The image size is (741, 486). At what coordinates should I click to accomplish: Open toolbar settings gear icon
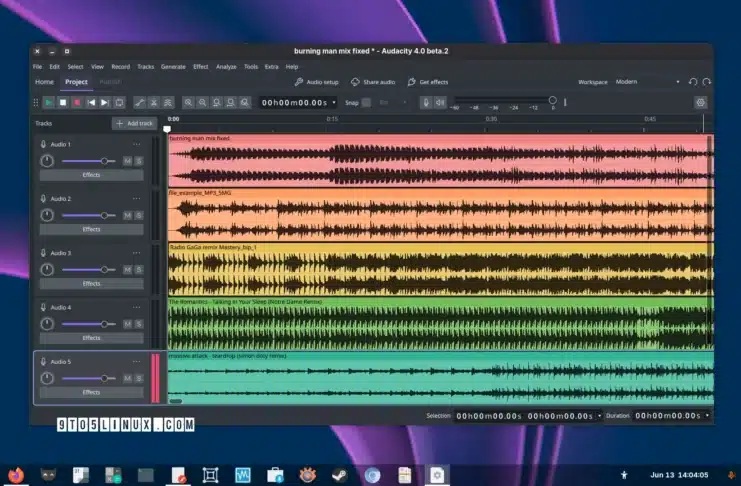(700, 103)
